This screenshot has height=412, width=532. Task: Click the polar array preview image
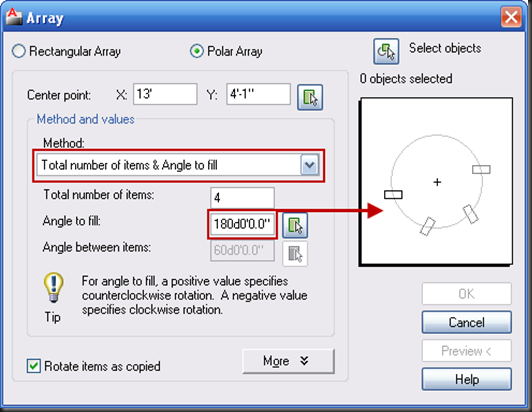click(436, 182)
